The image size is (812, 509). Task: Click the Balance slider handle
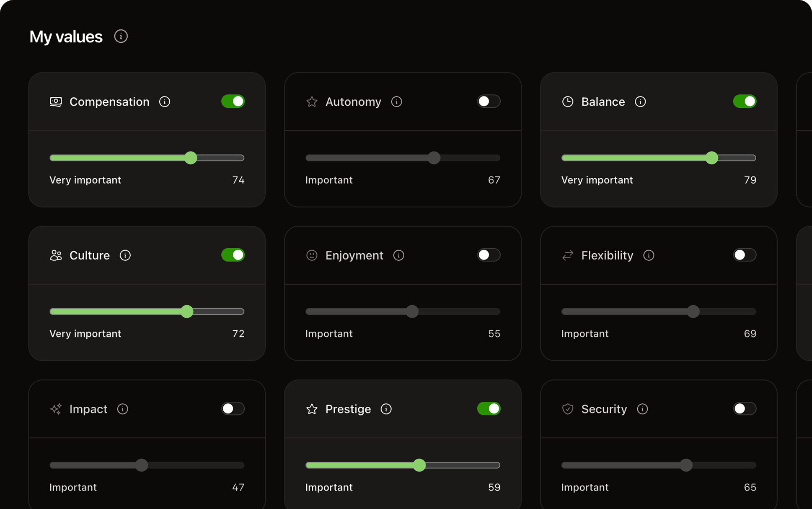[x=711, y=158]
